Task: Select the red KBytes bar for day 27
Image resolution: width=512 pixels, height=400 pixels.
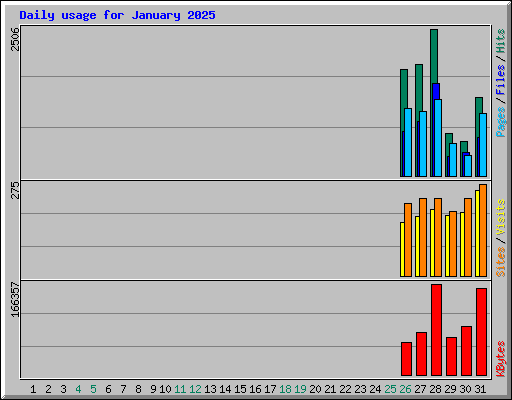Action: 421,354
